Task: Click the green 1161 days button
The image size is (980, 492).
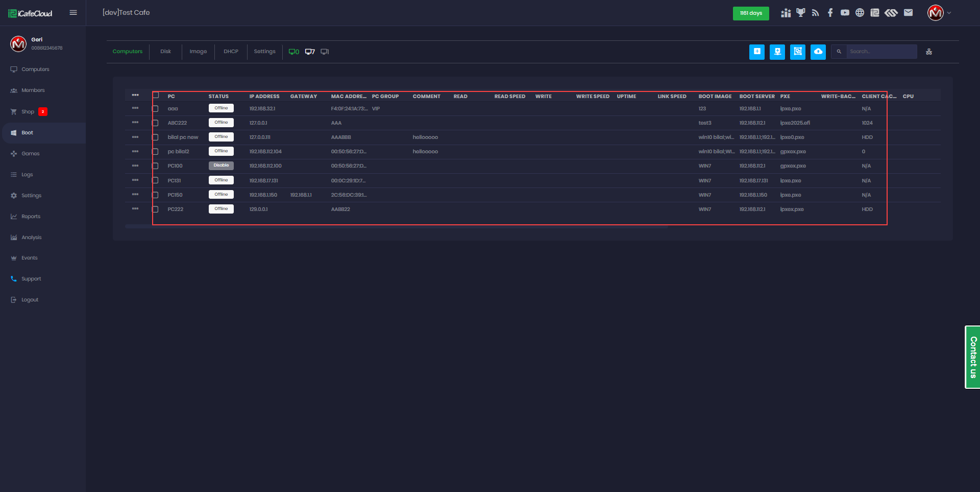Action: [751, 13]
